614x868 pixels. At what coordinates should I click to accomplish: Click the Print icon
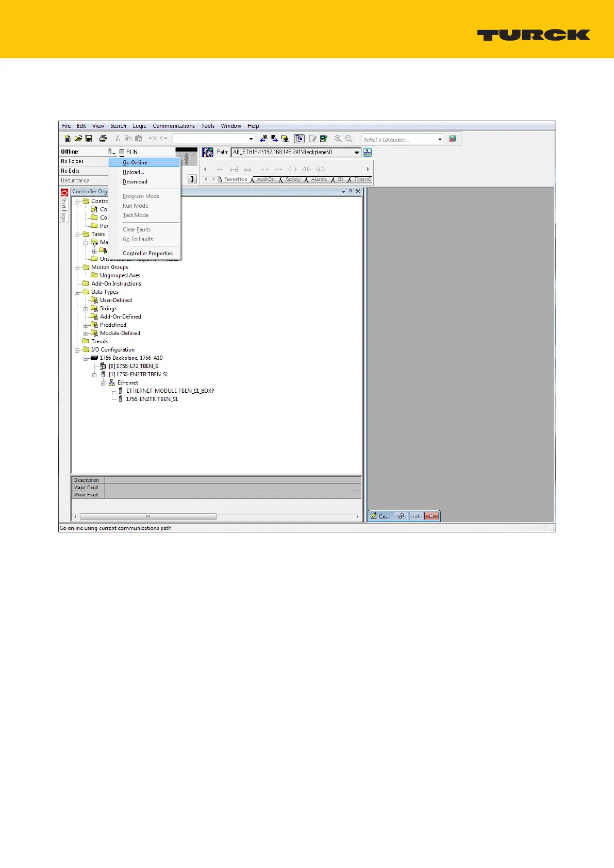103,139
